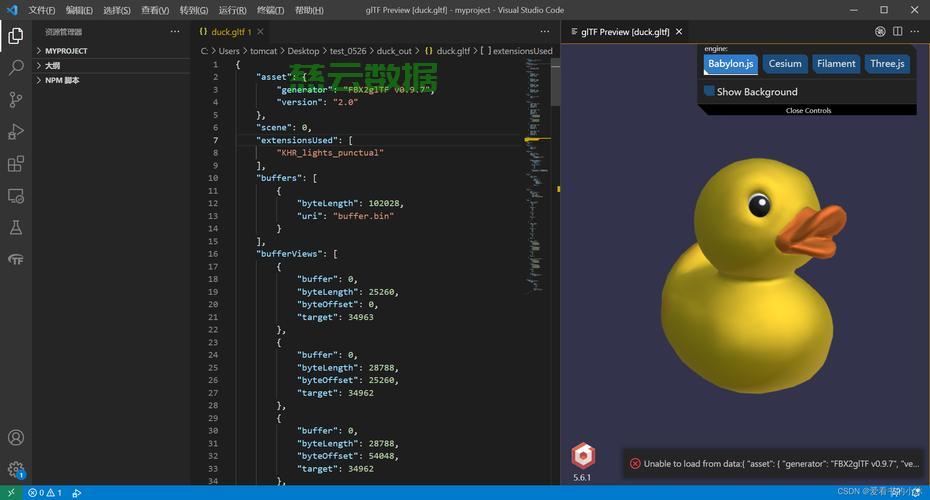Click test_0526 in the breadcrumb path

coord(348,51)
